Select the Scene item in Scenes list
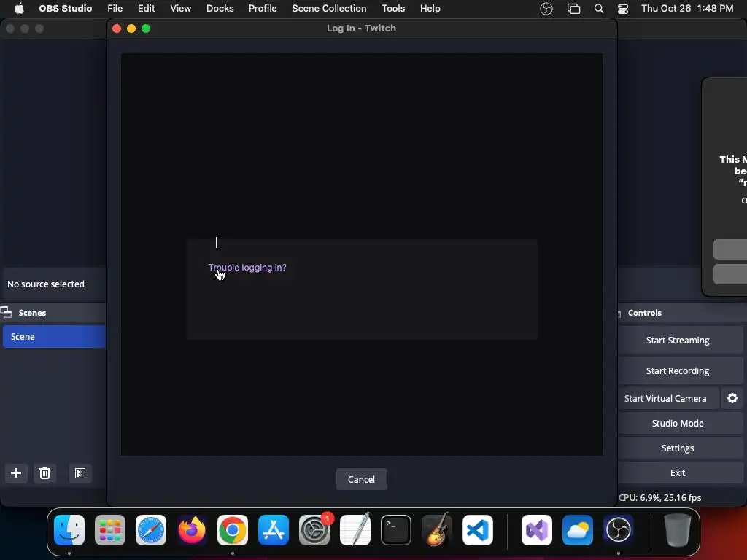Viewport: 747px width, 560px height. pos(54,336)
